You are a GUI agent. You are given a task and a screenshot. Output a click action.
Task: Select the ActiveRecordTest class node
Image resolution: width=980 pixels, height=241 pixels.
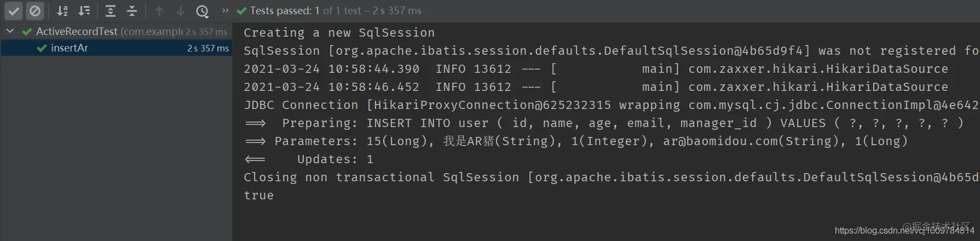[x=77, y=32]
